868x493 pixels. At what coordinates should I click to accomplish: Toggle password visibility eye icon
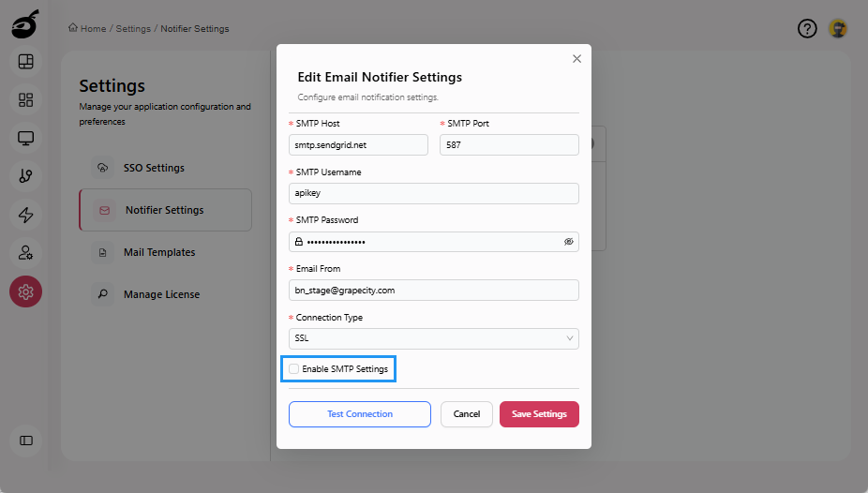[x=569, y=242]
